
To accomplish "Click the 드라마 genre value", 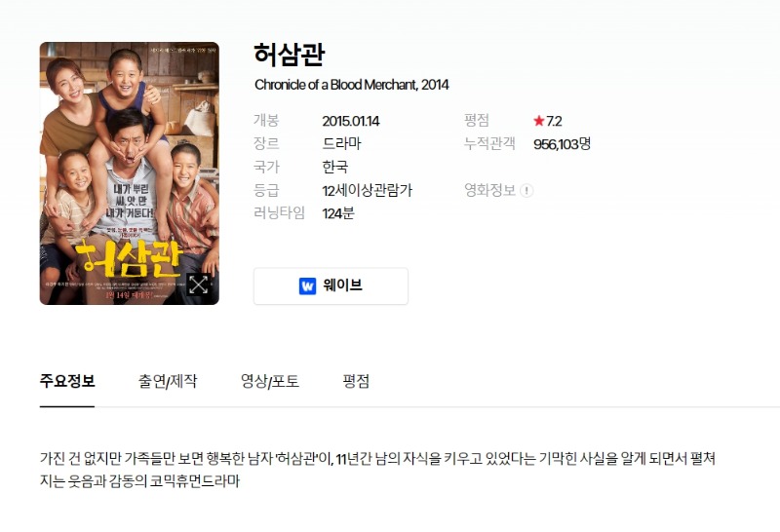I will (x=341, y=143).
